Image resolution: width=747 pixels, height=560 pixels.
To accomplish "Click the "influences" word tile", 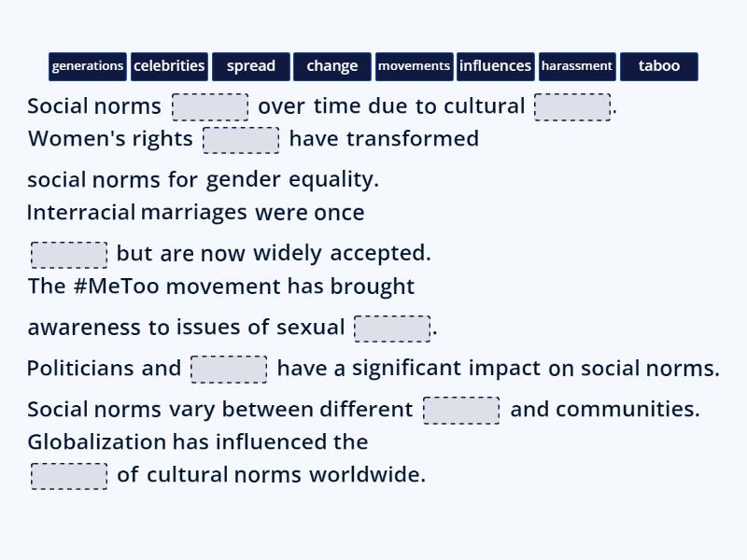I will pyautogui.click(x=496, y=66).
